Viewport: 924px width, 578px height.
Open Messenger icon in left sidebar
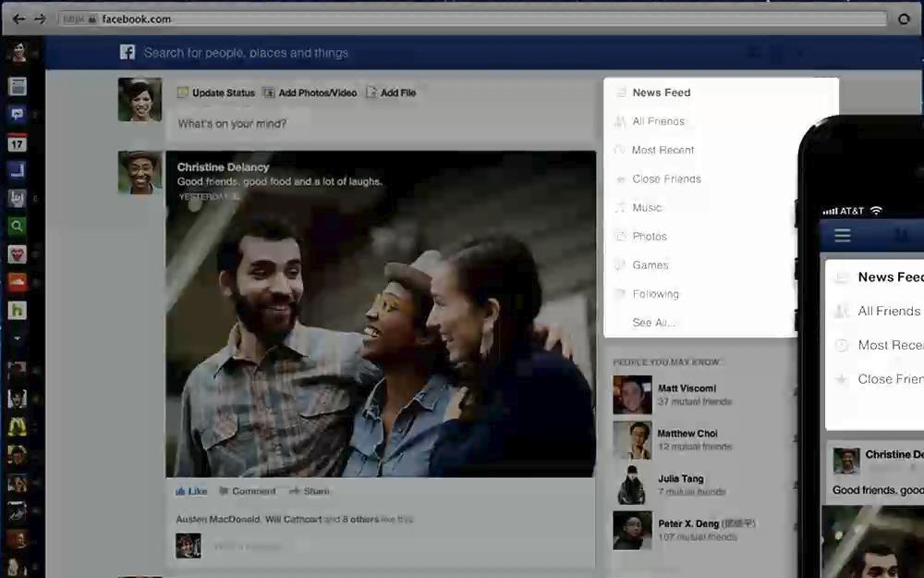pos(18,115)
